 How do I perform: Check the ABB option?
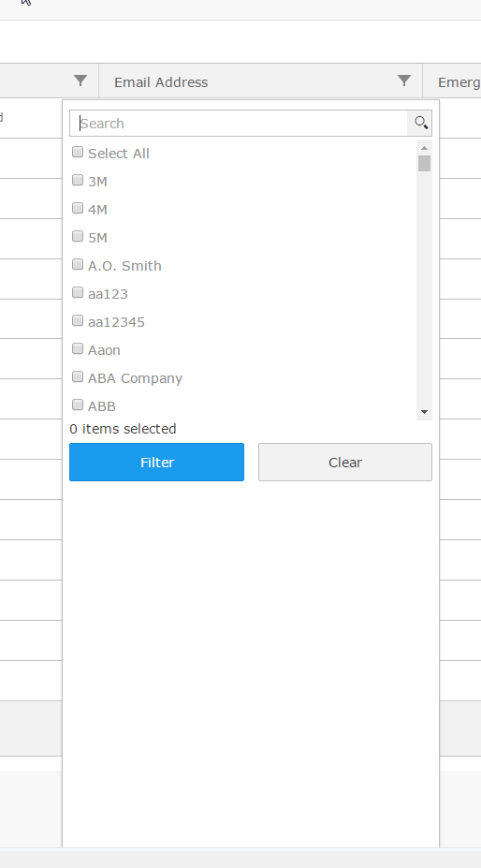[78, 405]
